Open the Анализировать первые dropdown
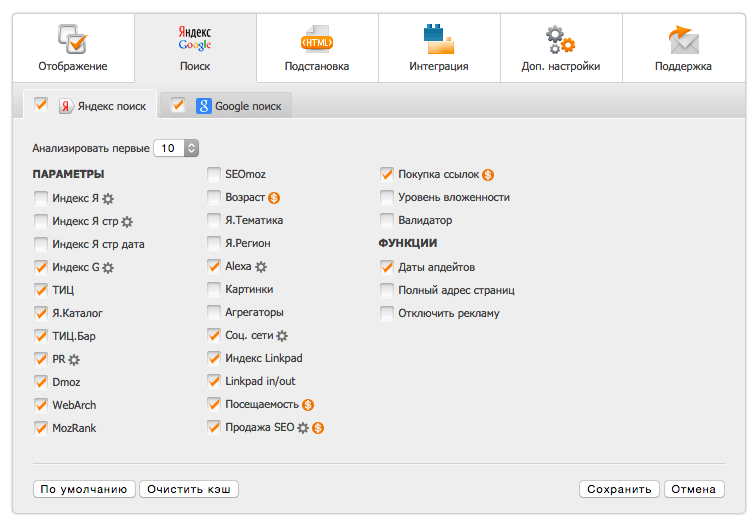 point(176,148)
